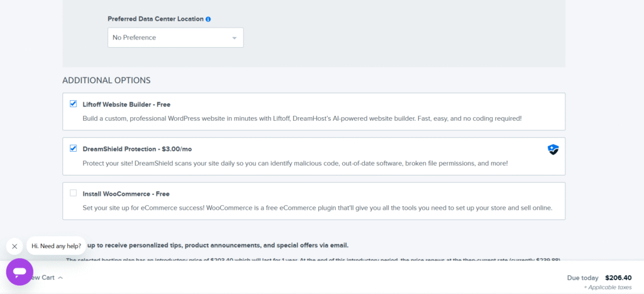Click the Applicable taxes note

[x=608, y=287]
